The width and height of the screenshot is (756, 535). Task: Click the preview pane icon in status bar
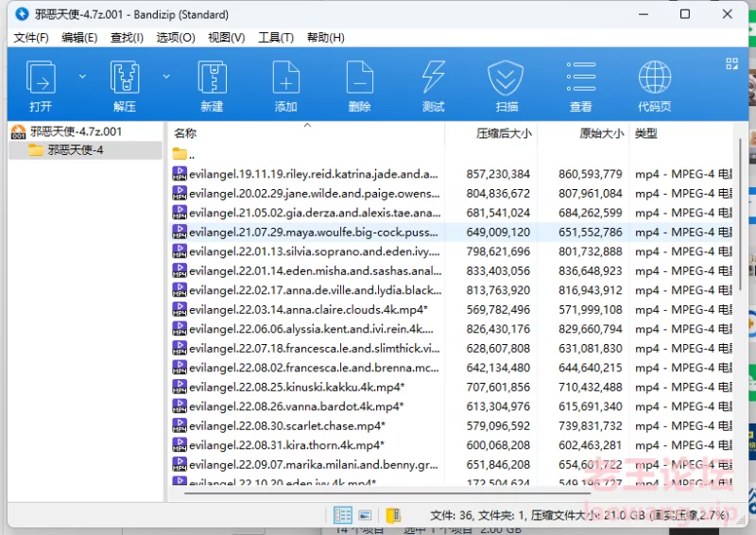click(x=365, y=515)
